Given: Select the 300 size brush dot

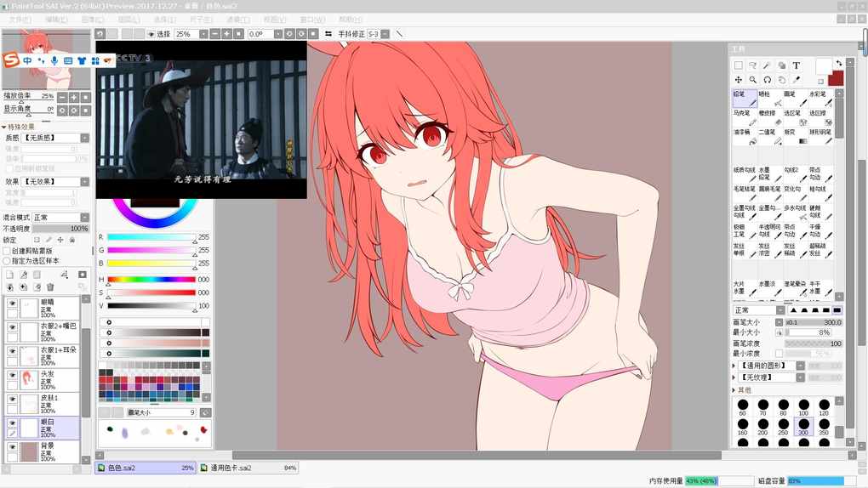Looking at the screenshot, I should (803, 427).
